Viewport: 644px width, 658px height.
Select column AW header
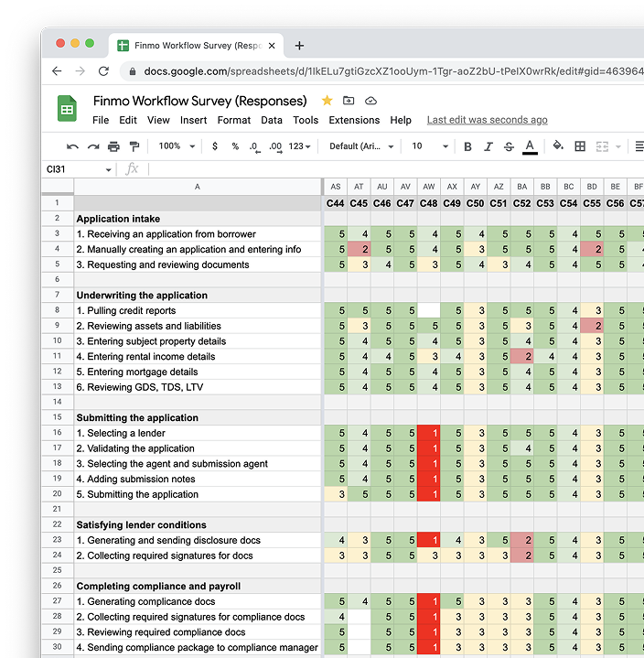pos(429,187)
